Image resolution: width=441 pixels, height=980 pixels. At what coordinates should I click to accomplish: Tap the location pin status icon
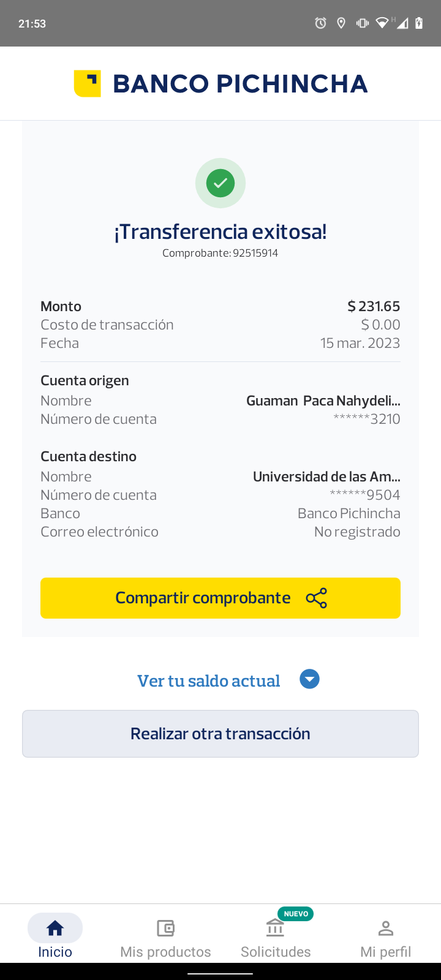pyautogui.click(x=341, y=23)
